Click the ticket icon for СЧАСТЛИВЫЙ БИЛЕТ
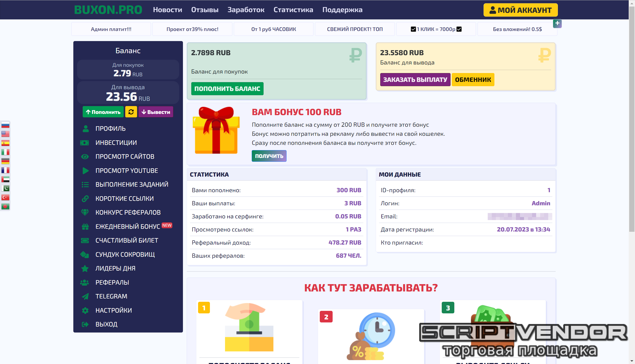This screenshot has height=364, width=635. 85,240
